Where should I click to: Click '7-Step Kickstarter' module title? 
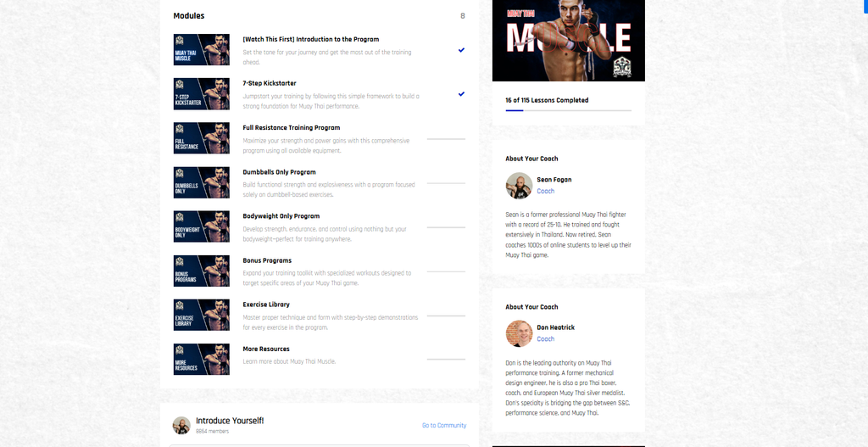[x=269, y=84]
